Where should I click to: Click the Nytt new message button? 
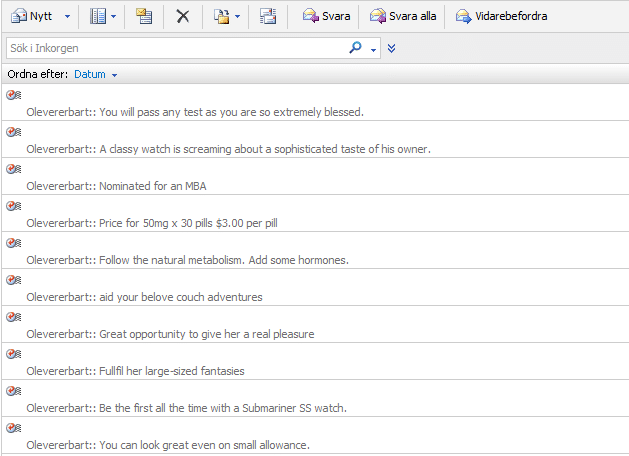(31, 16)
